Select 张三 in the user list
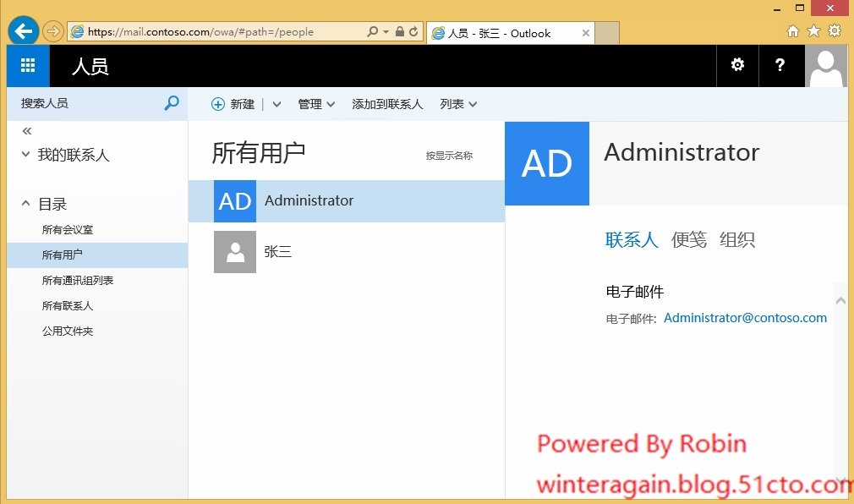This screenshot has width=854, height=504. pyautogui.click(x=347, y=252)
